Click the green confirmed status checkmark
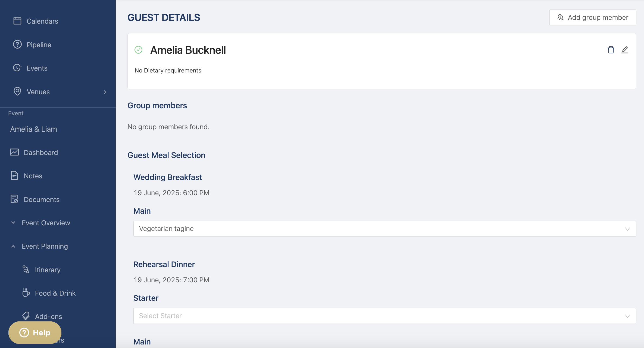Image resolution: width=644 pixels, height=348 pixels. click(x=139, y=50)
